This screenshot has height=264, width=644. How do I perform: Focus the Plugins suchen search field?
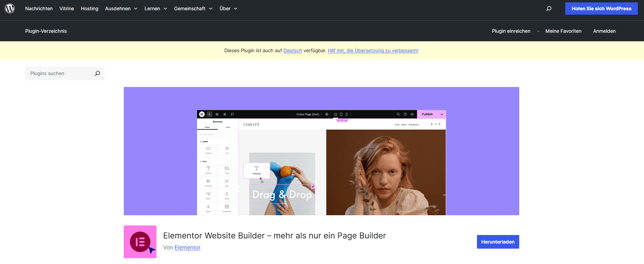[60, 73]
